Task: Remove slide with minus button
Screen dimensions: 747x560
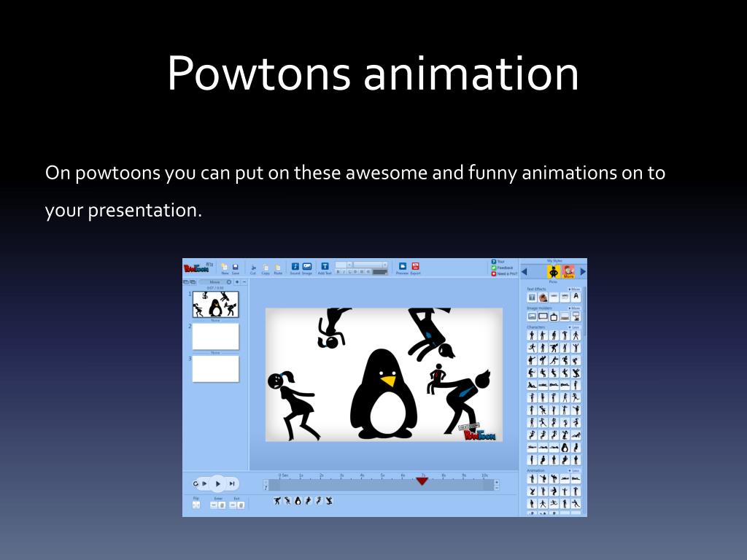Action: pos(244,282)
